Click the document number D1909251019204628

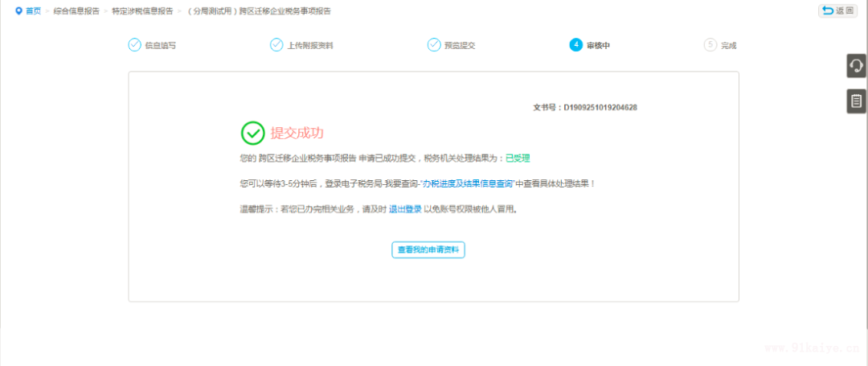(x=600, y=107)
